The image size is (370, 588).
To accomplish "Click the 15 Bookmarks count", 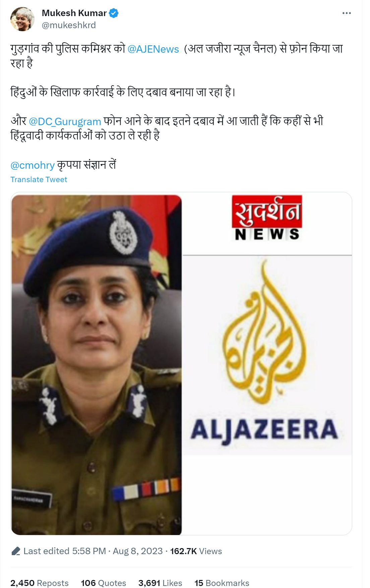I will pos(222,583).
